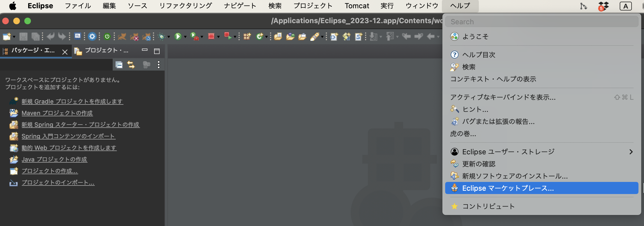The image size is (644, 226).
Task: Click the green Spring Boot power icon
Action: [x=107, y=36]
